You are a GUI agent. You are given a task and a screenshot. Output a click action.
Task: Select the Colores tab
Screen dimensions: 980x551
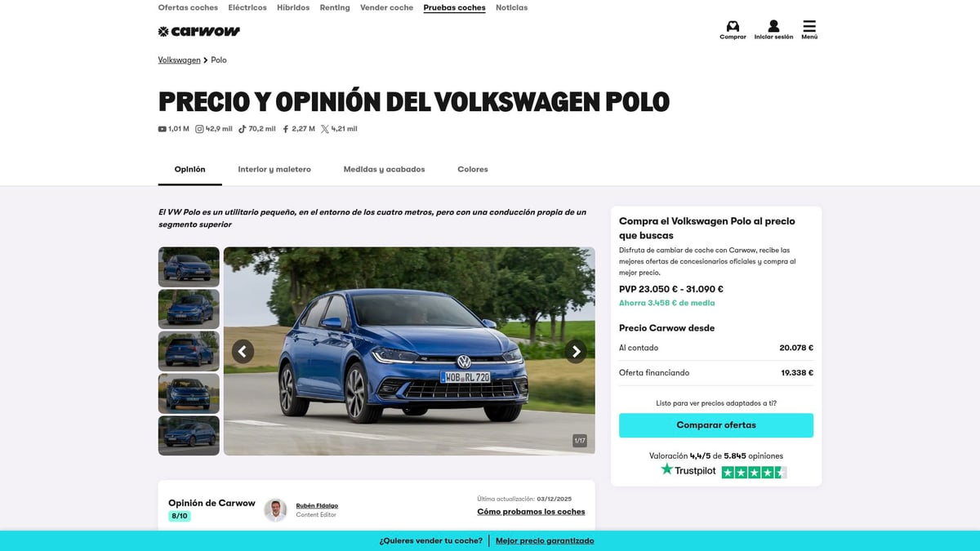pyautogui.click(x=473, y=170)
